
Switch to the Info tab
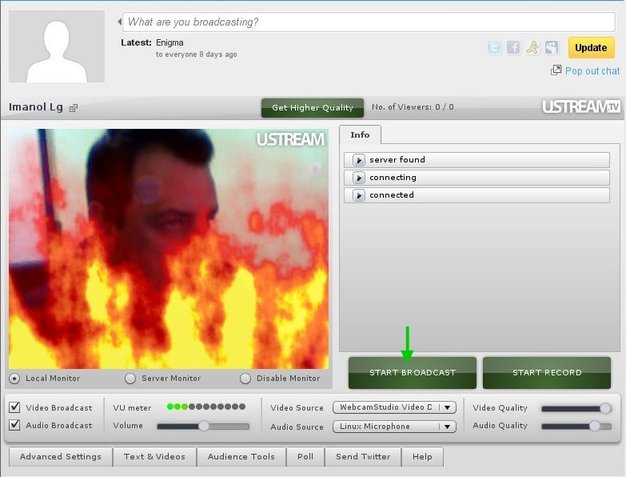360,135
